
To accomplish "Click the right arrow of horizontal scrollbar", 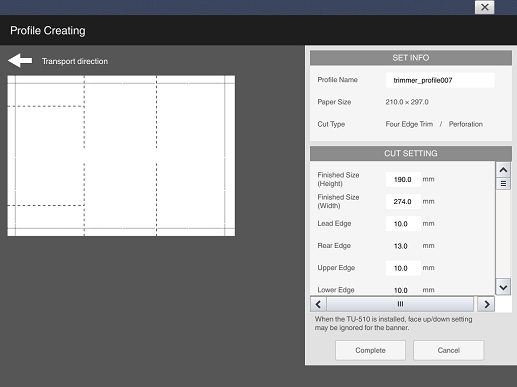I will pyautogui.click(x=486, y=304).
